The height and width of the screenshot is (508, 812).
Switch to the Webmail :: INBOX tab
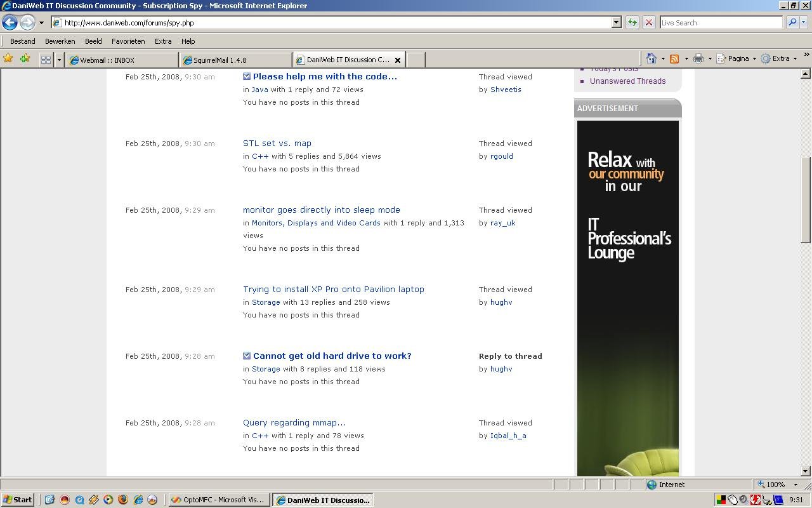tap(122, 60)
